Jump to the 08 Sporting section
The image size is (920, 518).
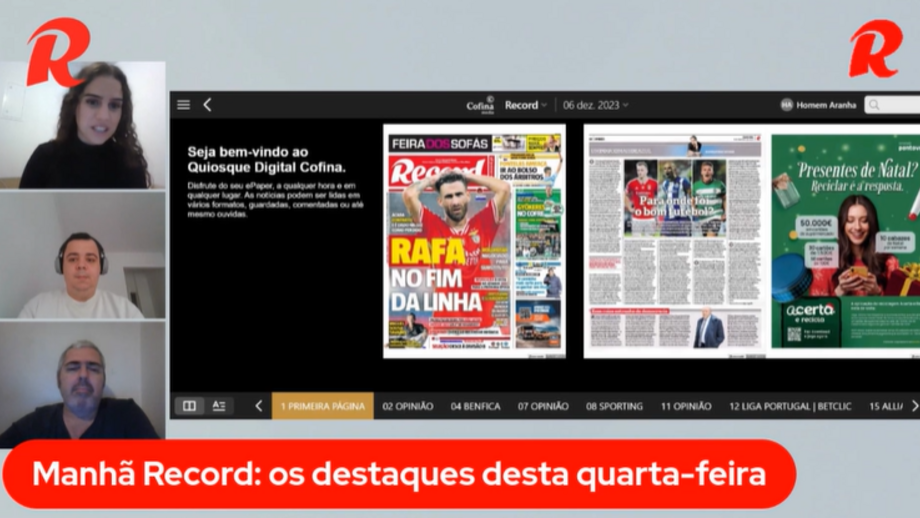[614, 406]
